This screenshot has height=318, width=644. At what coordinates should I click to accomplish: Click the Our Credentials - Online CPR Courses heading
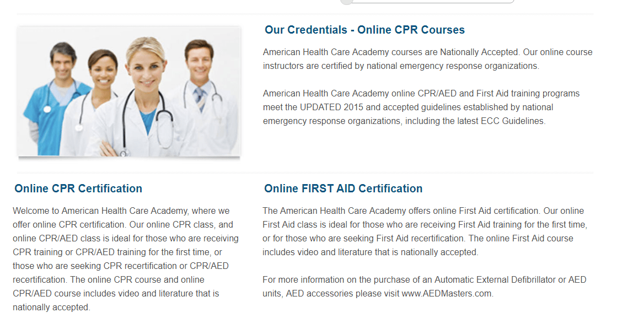(x=364, y=30)
